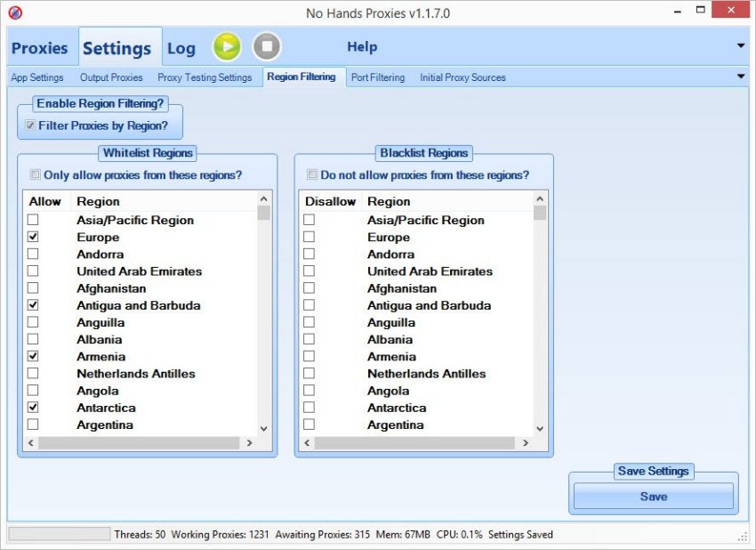Toggle Filter Proxies by Region checkbox
This screenshot has width=756, height=550.
point(30,125)
